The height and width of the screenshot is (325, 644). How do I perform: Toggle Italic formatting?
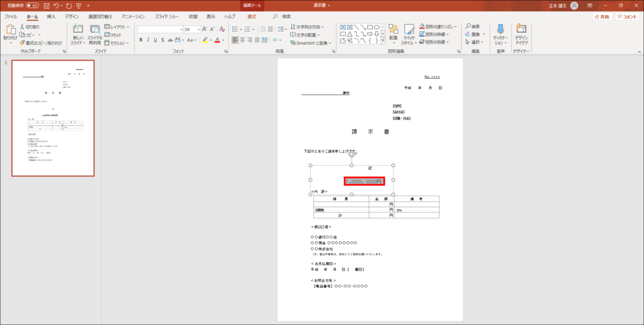click(x=148, y=40)
